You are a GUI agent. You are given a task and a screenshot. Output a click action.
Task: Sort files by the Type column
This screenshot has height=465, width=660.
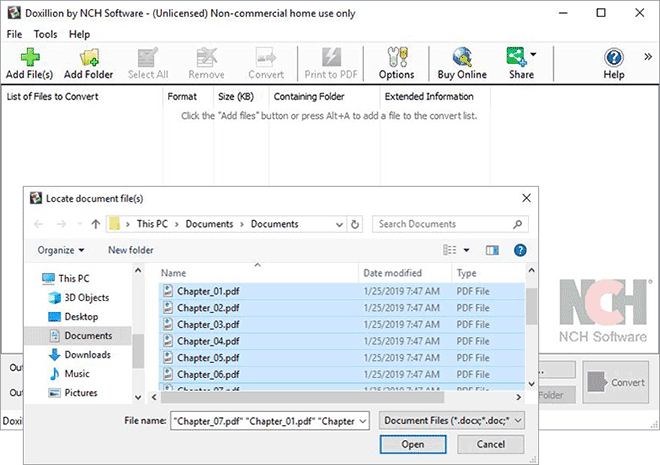click(x=488, y=273)
